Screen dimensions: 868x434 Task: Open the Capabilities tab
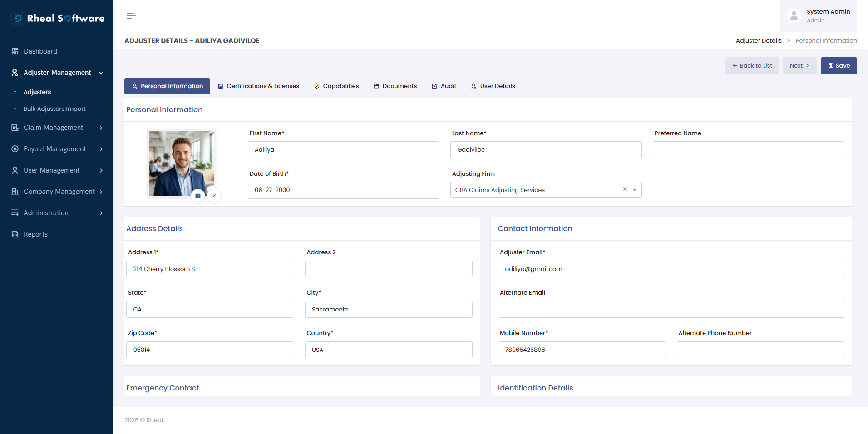pos(336,86)
